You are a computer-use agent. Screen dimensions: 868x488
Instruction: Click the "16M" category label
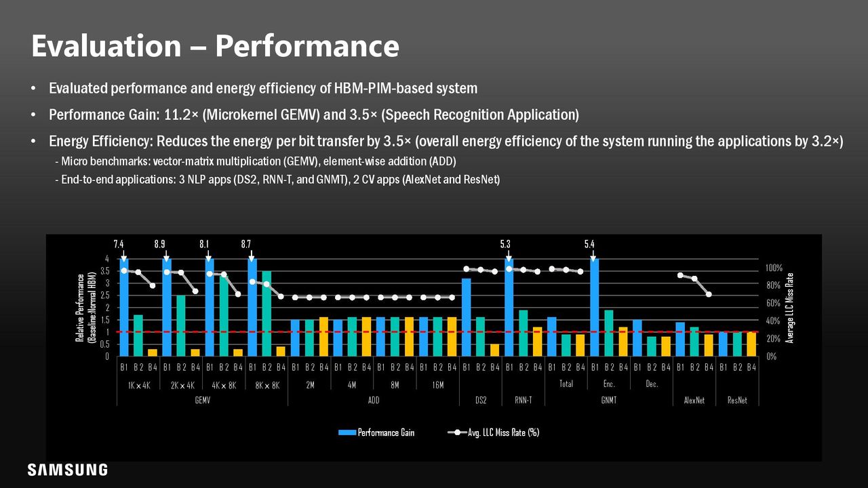click(x=438, y=384)
